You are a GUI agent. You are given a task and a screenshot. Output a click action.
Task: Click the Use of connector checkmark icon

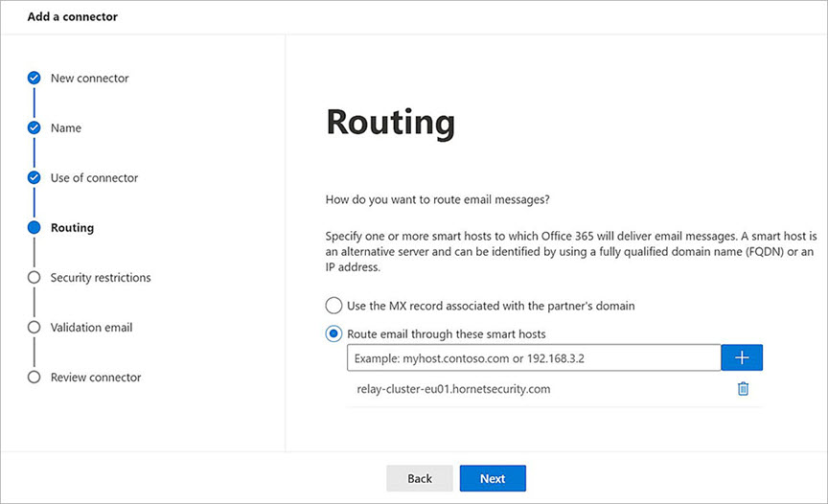(x=34, y=178)
